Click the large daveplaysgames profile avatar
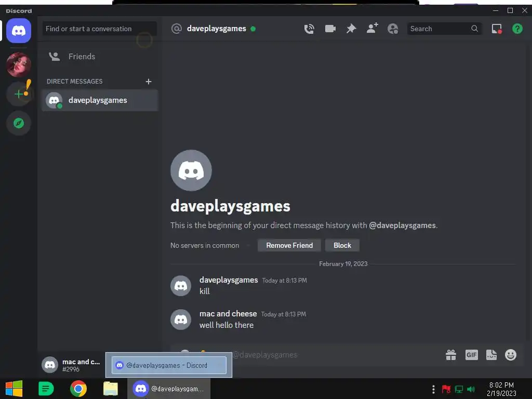 tap(191, 170)
